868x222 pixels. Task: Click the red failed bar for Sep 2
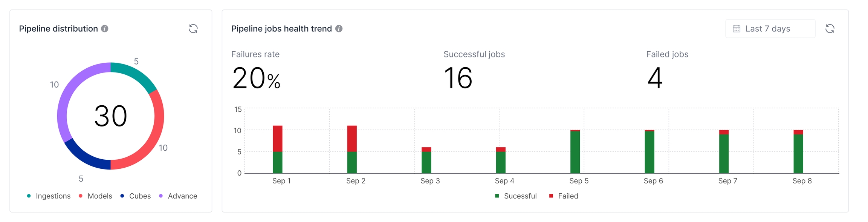pyautogui.click(x=352, y=139)
